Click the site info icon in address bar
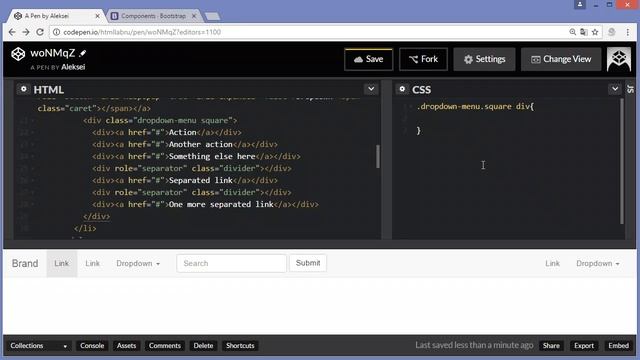640x360 pixels. pyautogui.click(x=56, y=32)
